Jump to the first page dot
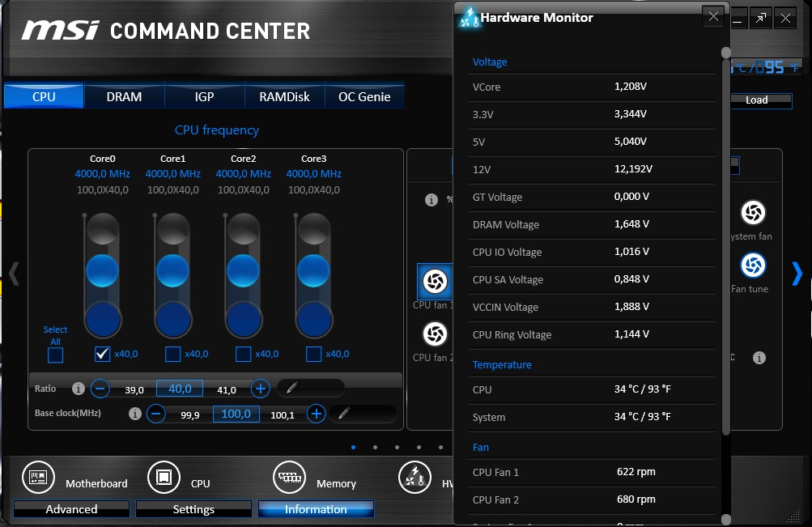The image size is (812, 527). pyautogui.click(x=353, y=448)
